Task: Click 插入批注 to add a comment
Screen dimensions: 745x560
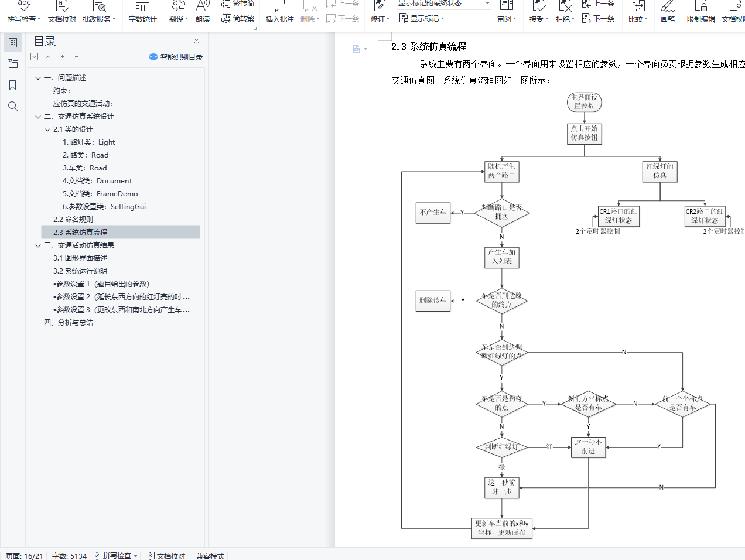Action: click(x=280, y=12)
